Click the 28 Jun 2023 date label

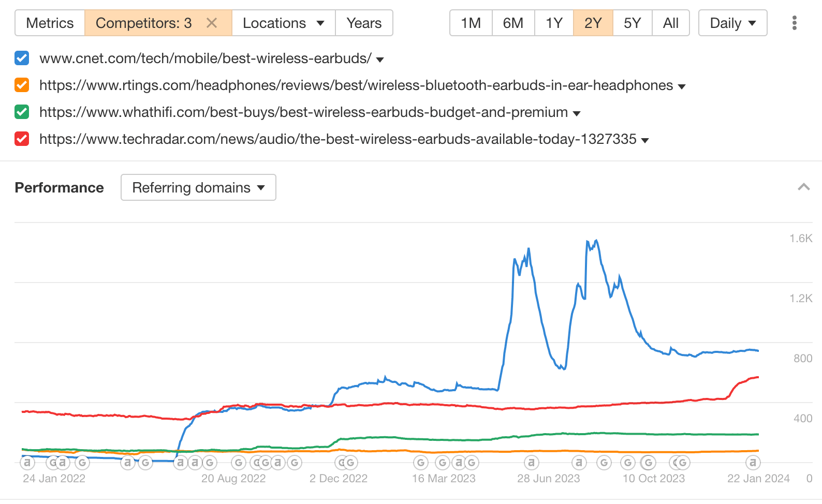click(549, 478)
